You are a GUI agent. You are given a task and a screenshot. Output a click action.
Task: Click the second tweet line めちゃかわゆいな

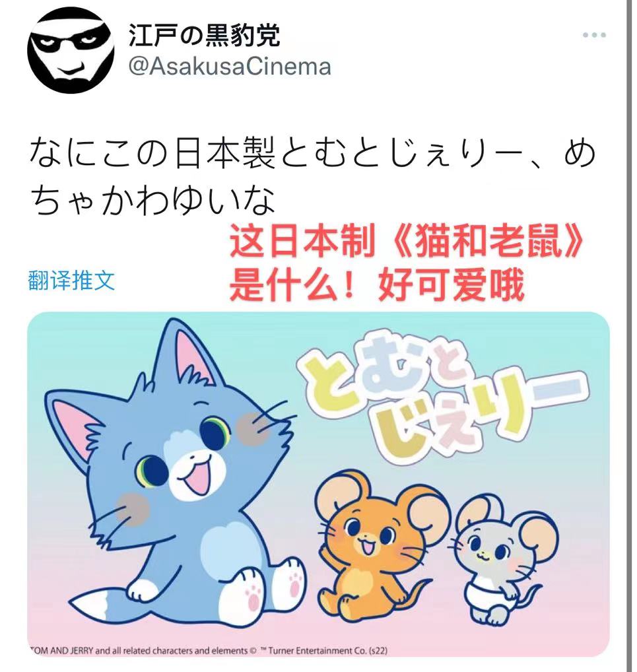[153, 201]
